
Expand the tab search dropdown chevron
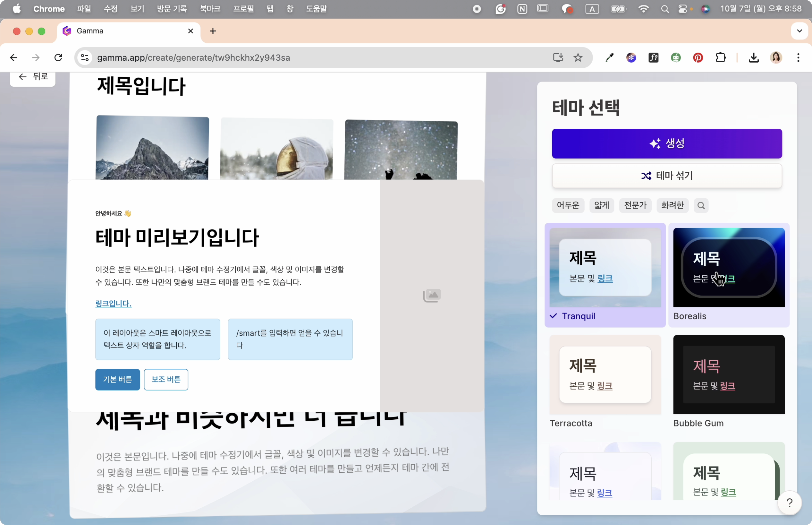point(799,31)
